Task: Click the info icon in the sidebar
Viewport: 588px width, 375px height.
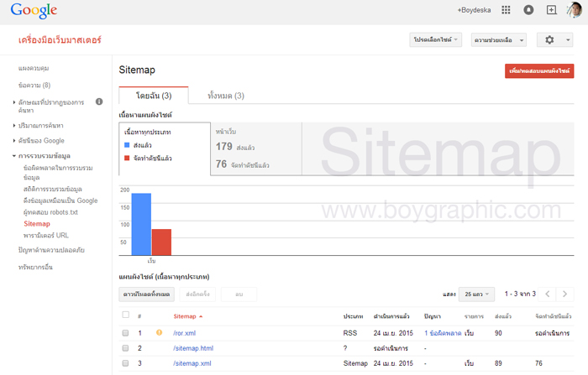Action: [x=99, y=102]
